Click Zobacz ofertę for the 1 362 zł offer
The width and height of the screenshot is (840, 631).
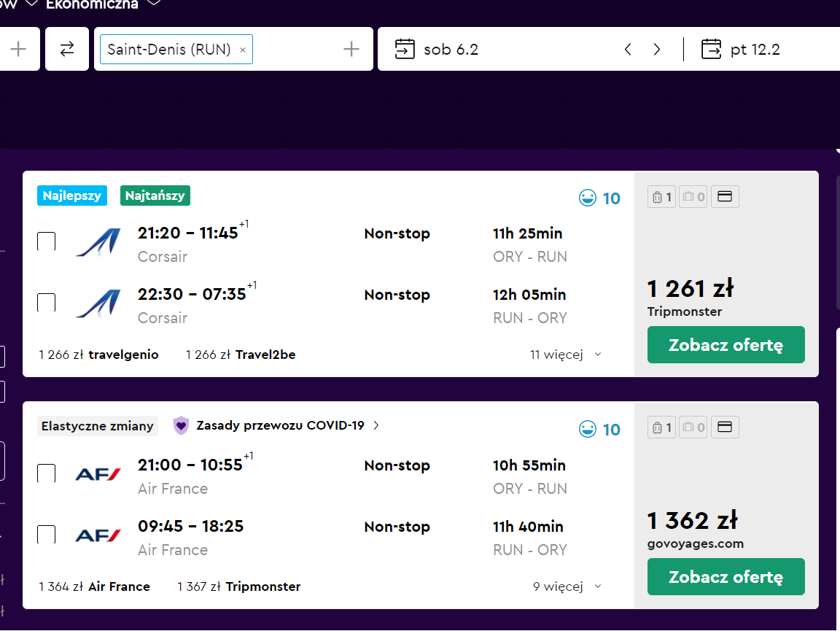click(726, 577)
